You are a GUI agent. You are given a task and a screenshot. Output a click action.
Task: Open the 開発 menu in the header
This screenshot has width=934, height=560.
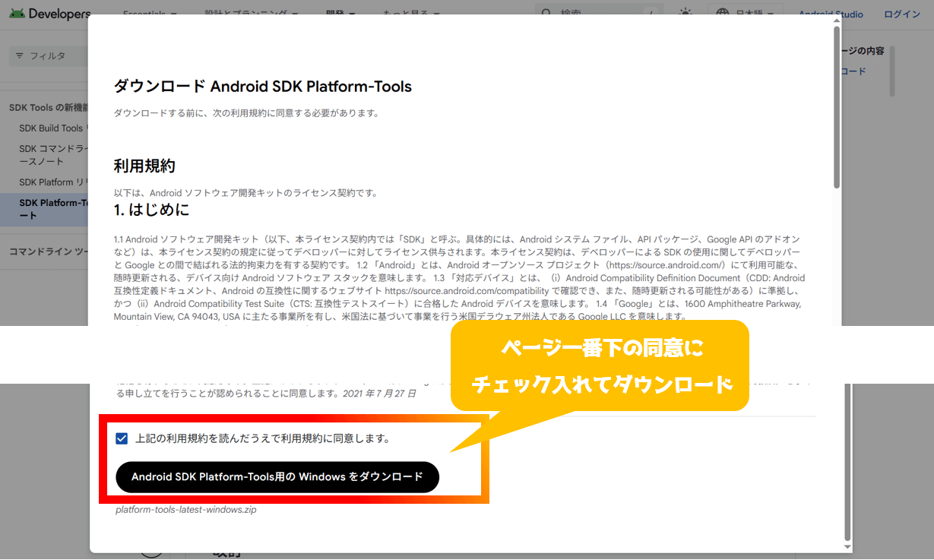pyautogui.click(x=339, y=14)
